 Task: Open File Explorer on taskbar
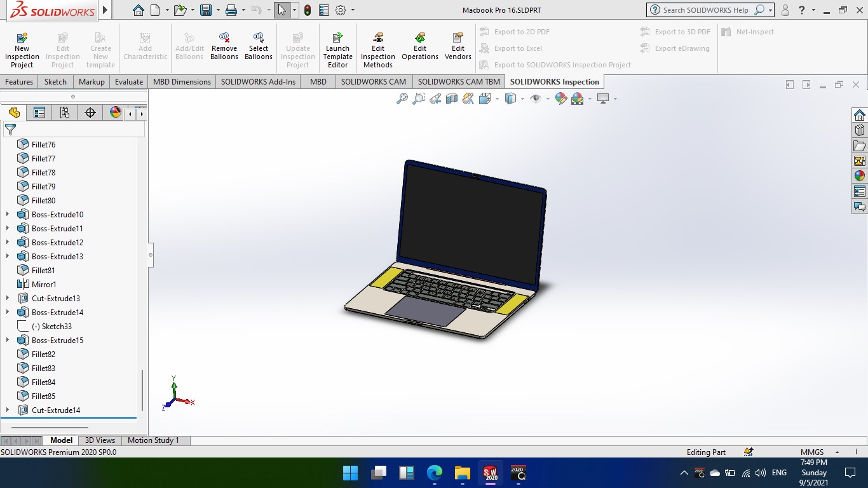[462, 473]
